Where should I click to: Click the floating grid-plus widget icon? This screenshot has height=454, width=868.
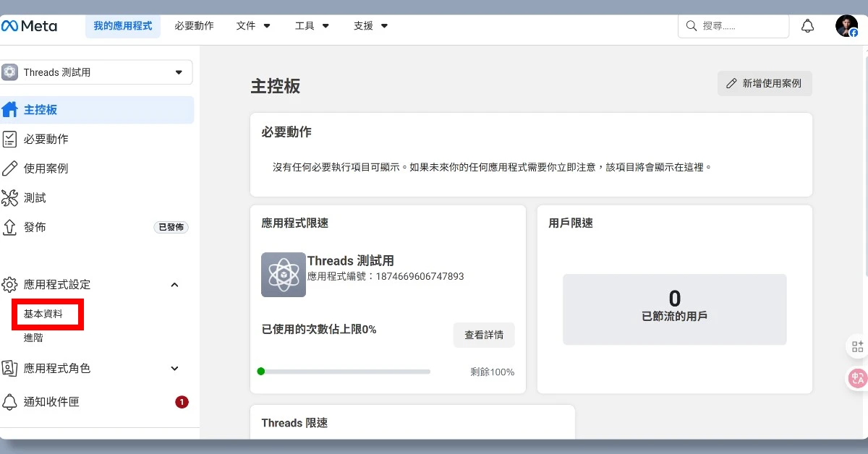point(858,346)
